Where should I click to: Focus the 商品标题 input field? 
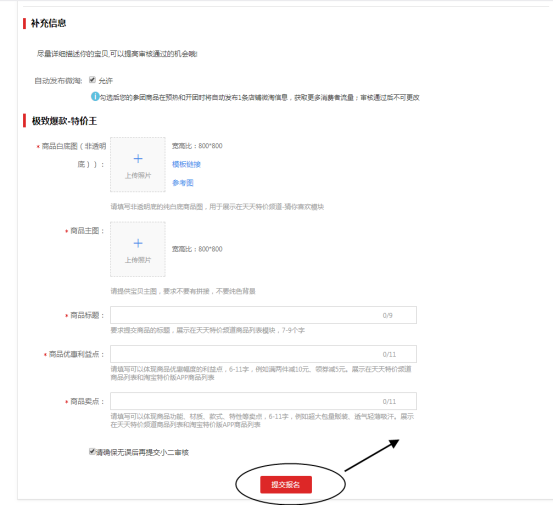pos(263,315)
